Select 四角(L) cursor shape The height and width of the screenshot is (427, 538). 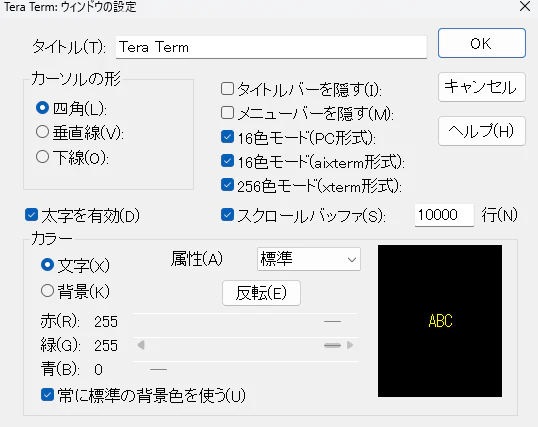point(42,108)
